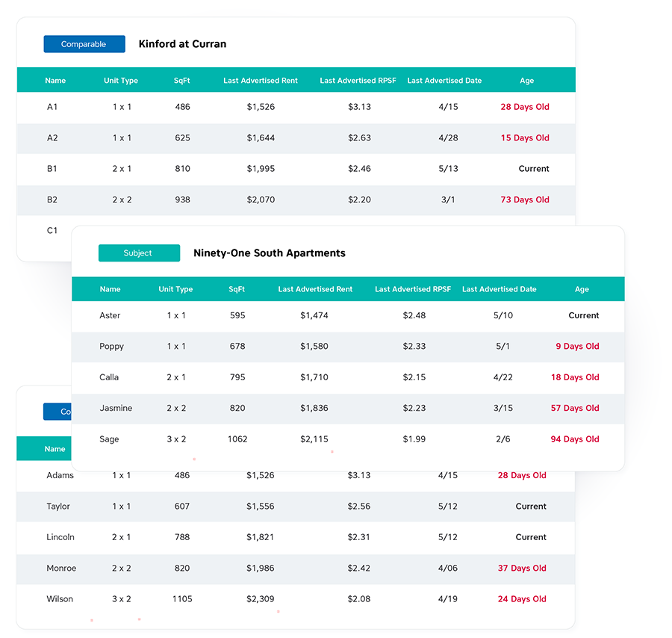
Task: Click the 94 Days Old age label
Action: pos(575,439)
